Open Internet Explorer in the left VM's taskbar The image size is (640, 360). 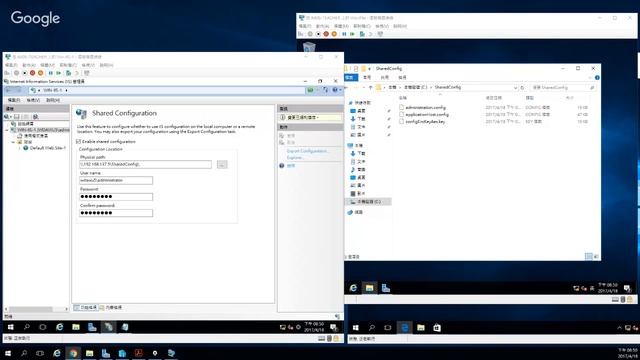point(60,327)
